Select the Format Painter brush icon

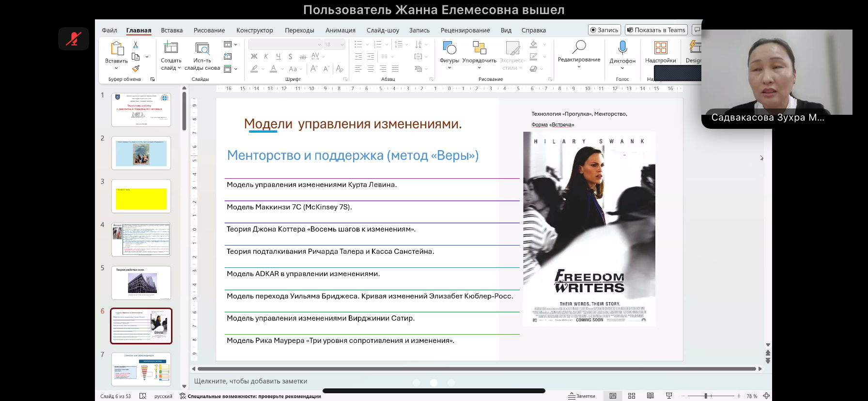[x=136, y=68]
